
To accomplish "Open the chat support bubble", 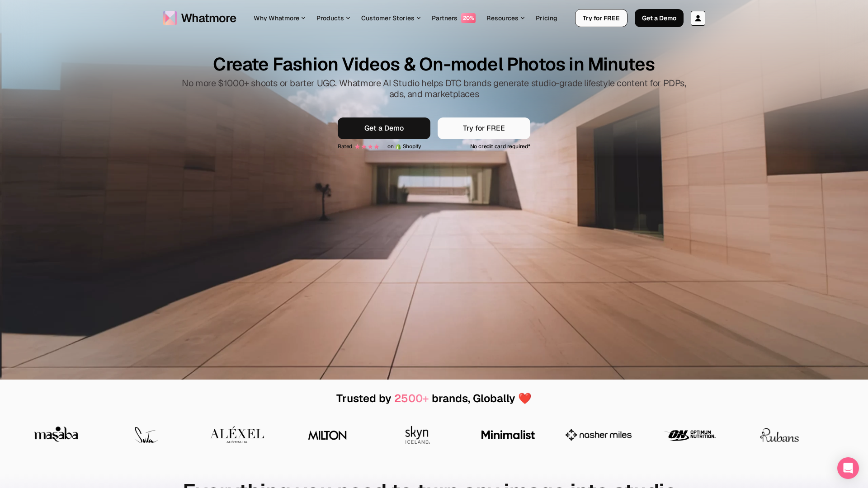I will pyautogui.click(x=848, y=468).
